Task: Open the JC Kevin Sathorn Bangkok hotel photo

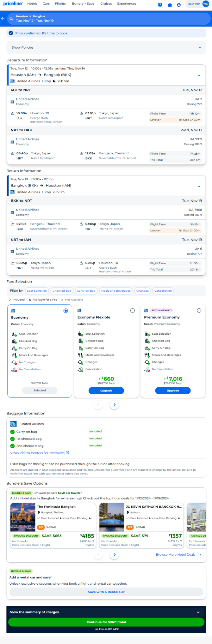Action: point(112,517)
